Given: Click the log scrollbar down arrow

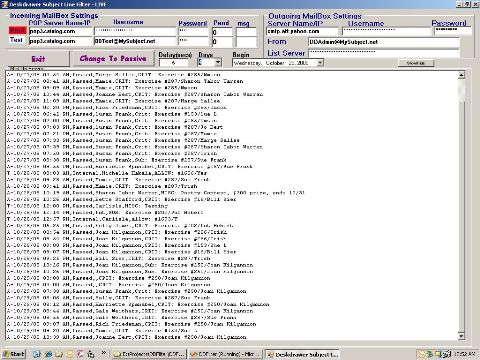Looking at the screenshot, I should click(461, 336).
